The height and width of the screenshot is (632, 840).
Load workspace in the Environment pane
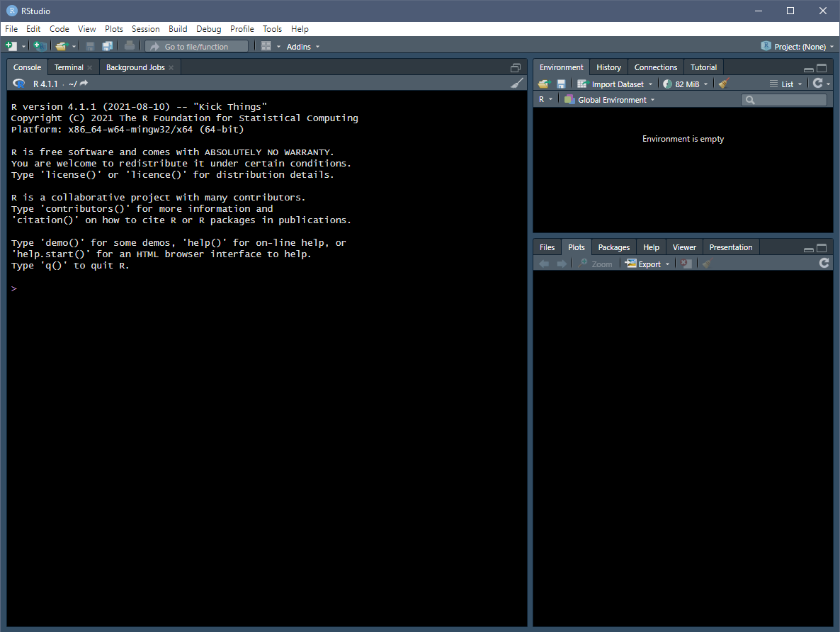544,83
